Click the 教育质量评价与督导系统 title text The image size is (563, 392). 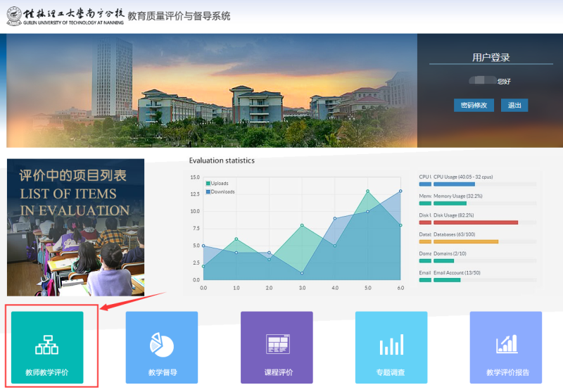click(179, 16)
